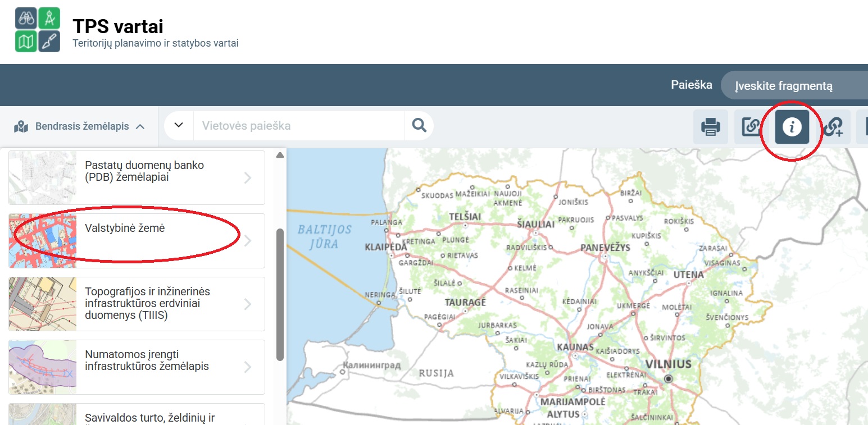868x425 pixels.
Task: Open Pastatų duomenų banko (PDB) žemėlapiai title
Action: [144, 171]
